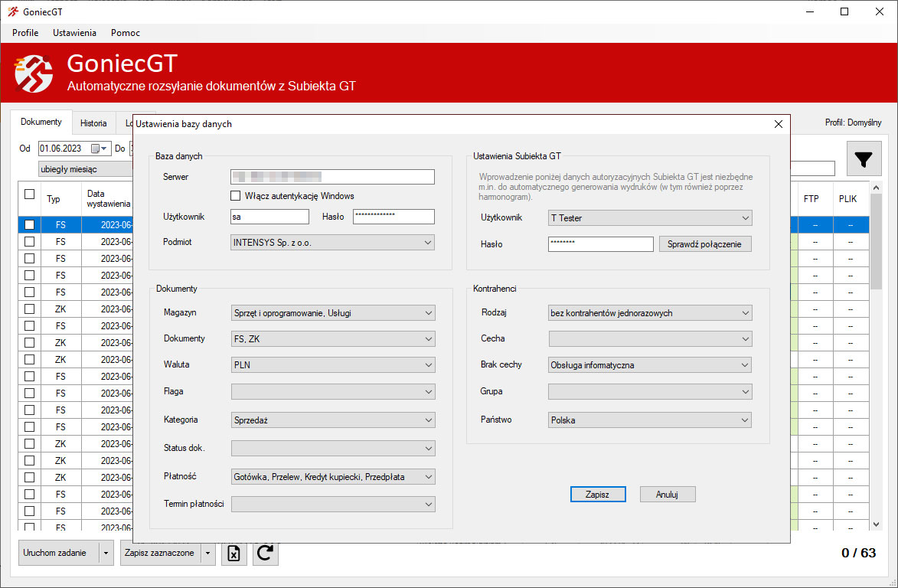
Task: Expand the Grupa dropdown
Action: click(650, 392)
